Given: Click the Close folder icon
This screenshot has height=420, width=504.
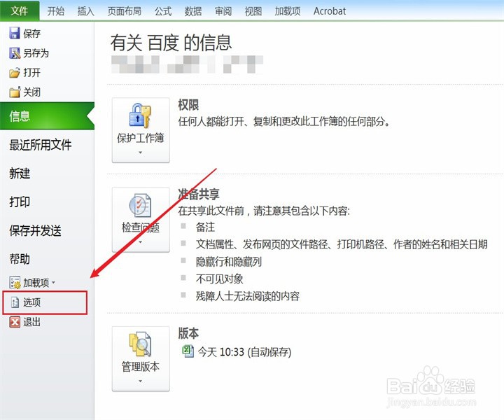Looking at the screenshot, I should (x=15, y=92).
